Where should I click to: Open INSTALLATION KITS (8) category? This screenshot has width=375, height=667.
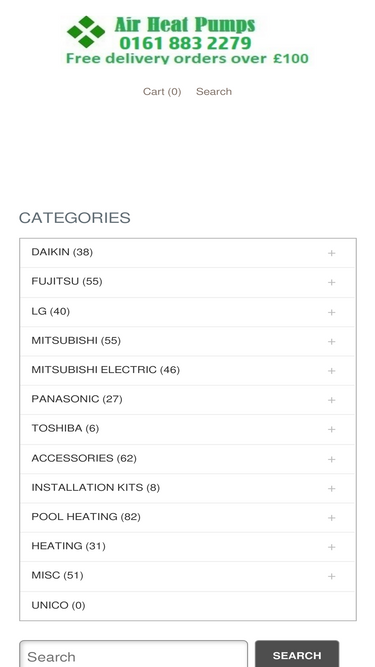point(96,487)
